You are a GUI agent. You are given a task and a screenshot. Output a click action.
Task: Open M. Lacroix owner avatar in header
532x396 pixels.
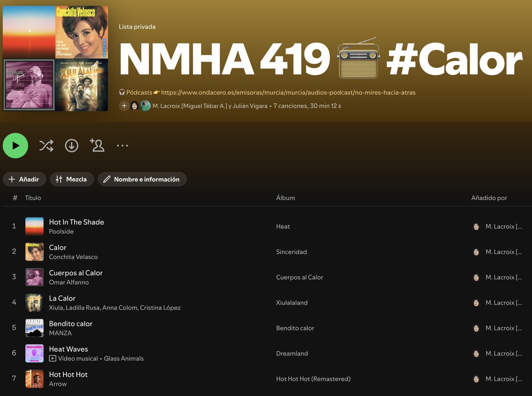pyautogui.click(x=135, y=106)
